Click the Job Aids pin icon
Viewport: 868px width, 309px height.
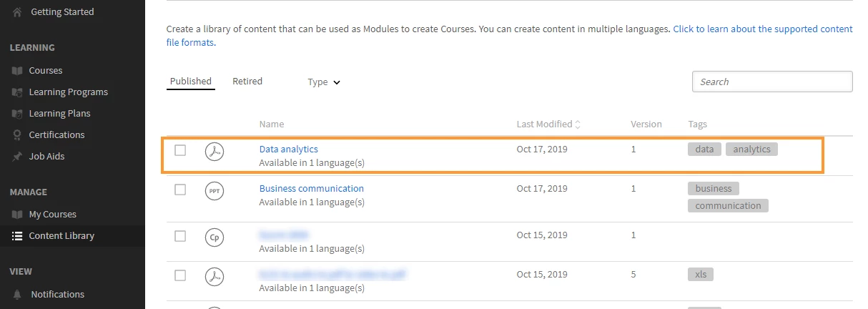coord(17,156)
